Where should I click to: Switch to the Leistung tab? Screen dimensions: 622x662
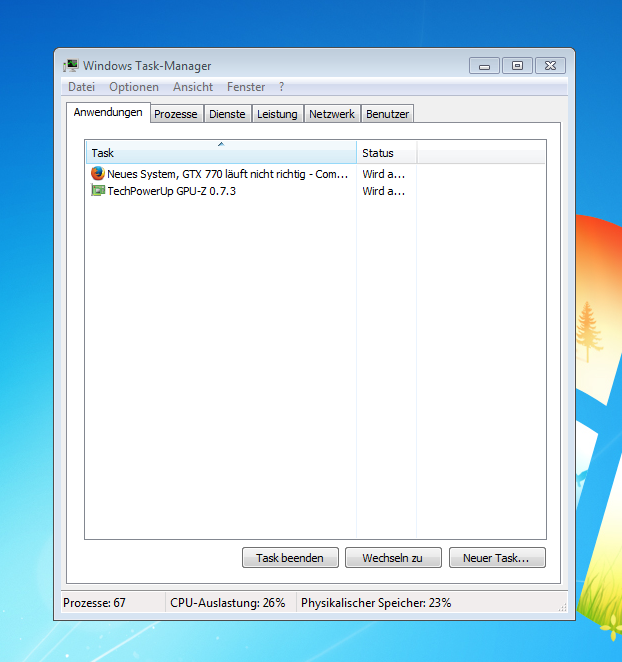pos(277,114)
